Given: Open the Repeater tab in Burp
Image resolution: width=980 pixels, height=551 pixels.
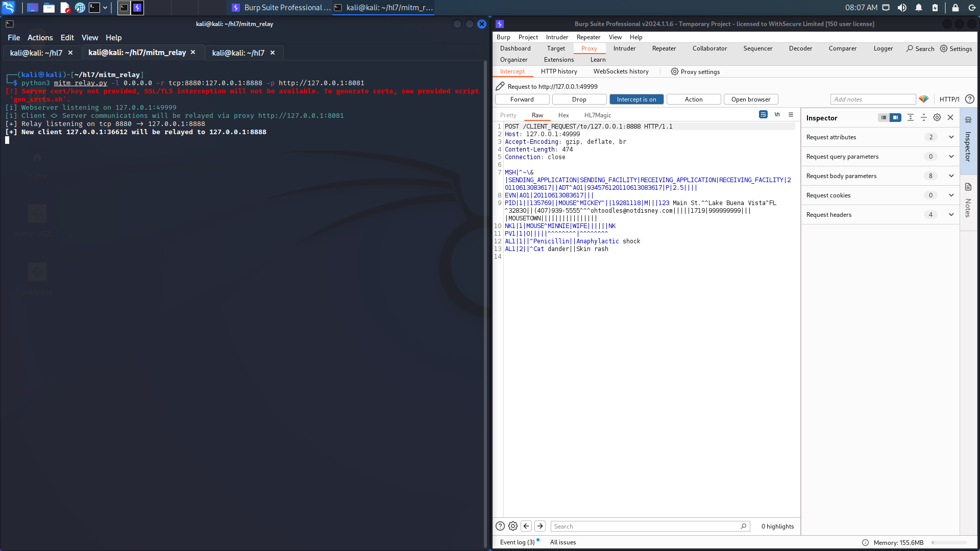Looking at the screenshot, I should 664,48.
